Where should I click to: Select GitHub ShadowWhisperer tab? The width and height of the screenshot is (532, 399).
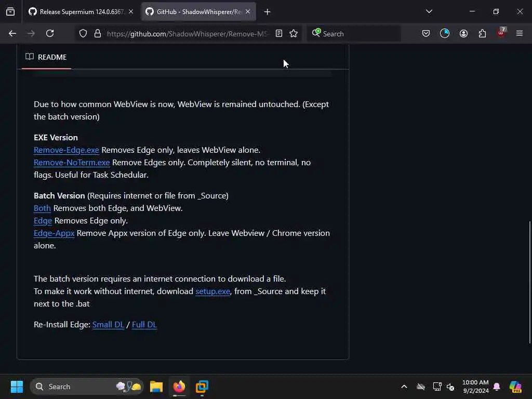coord(198,12)
